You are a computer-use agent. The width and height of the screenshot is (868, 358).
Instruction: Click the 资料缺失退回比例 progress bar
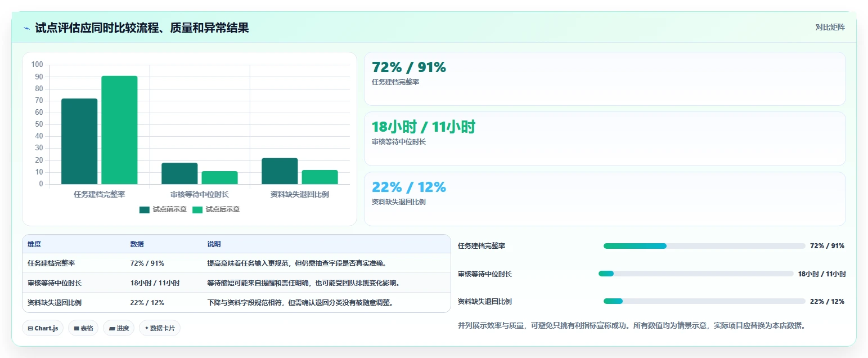pos(704,301)
